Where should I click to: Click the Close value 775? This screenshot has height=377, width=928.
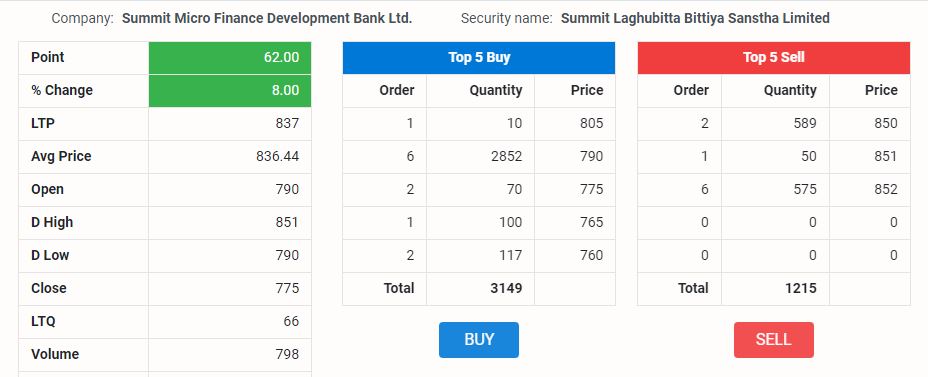tap(287, 288)
